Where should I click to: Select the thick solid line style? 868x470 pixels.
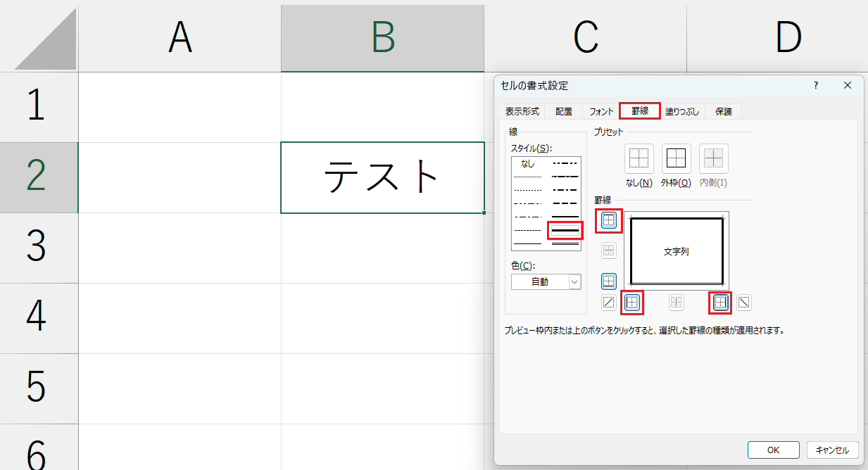click(x=565, y=230)
